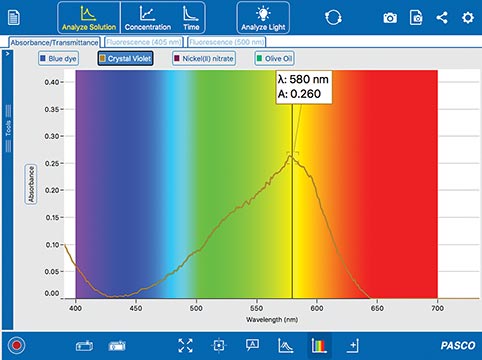The image size is (482, 360).
Task: Expand the Tools side panel arrow
Action: coord(7,54)
